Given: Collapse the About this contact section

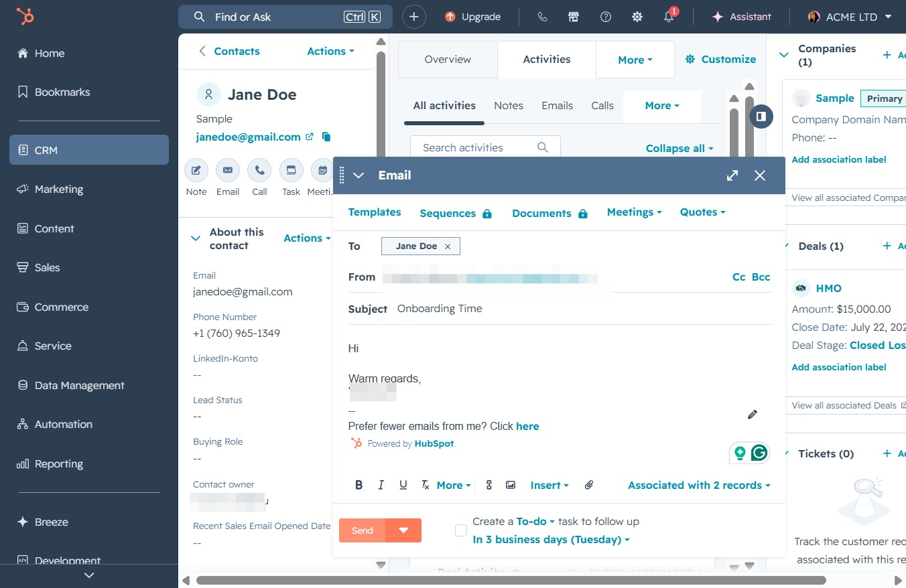Looking at the screenshot, I should pyautogui.click(x=196, y=238).
